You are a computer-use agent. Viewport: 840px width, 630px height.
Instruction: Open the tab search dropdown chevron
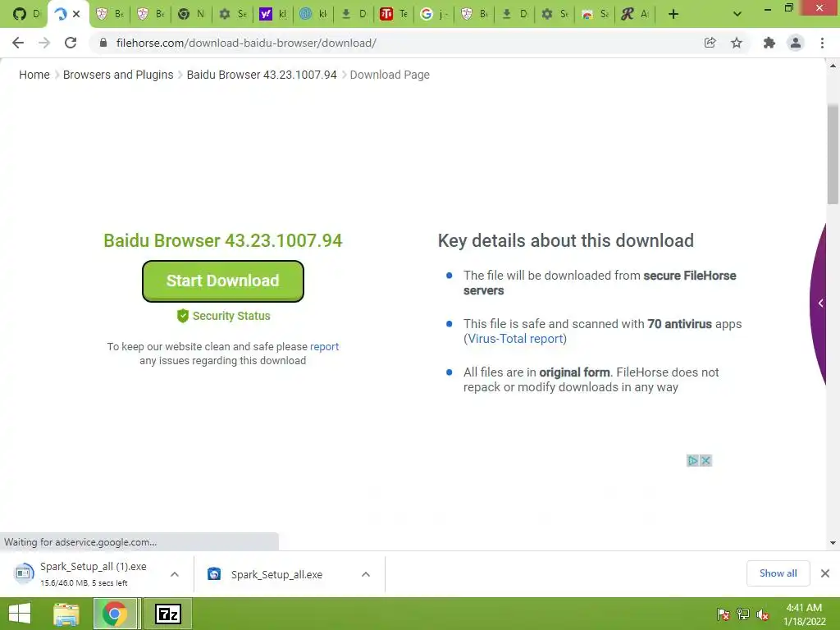point(737,14)
